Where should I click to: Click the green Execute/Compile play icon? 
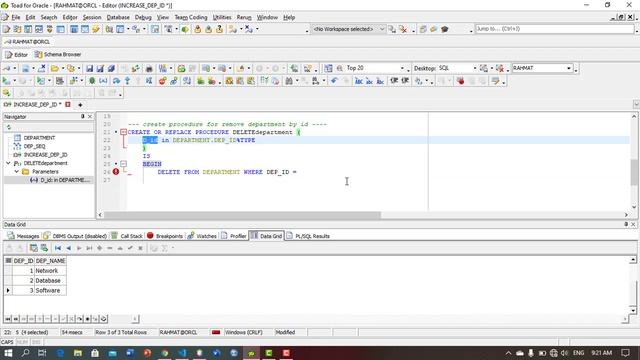click(6, 81)
